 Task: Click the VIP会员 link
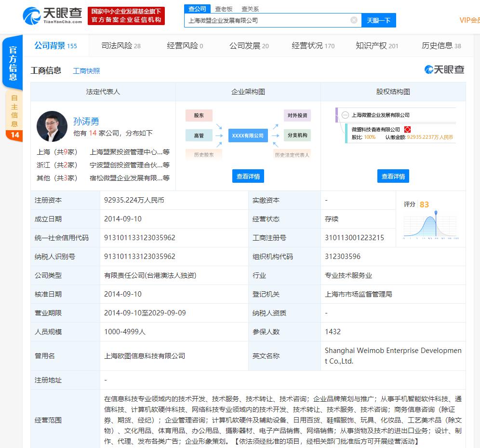click(469, 20)
